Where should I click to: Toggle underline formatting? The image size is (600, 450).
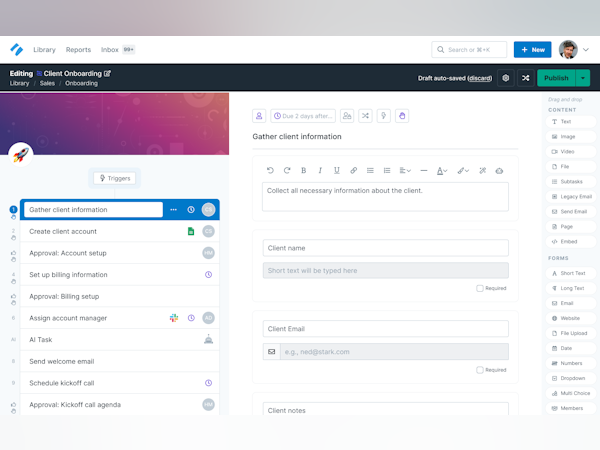tap(337, 170)
